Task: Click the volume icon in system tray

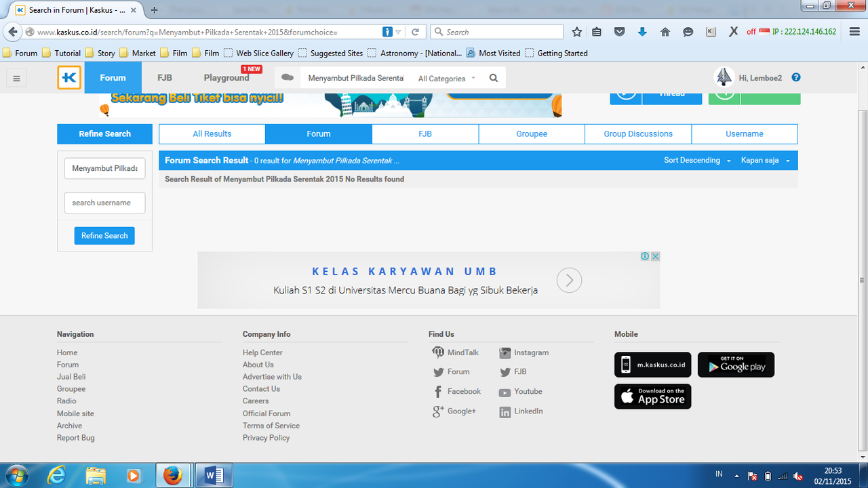Action: click(x=798, y=476)
